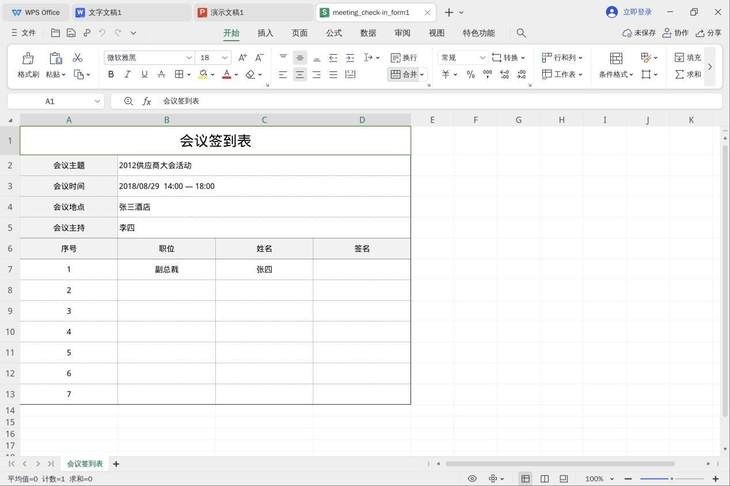Viewport: 730px width, 486px height.
Task: Click the font color red A swatch
Action: (227, 74)
